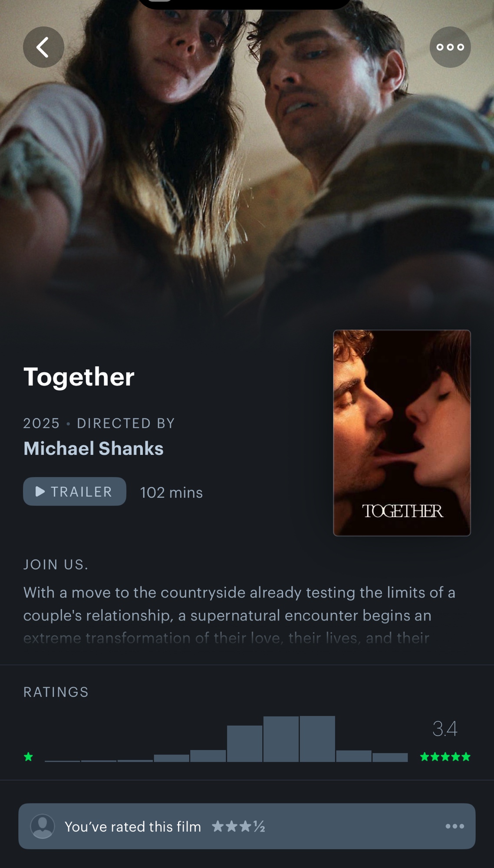This screenshot has width=494, height=868.
Task: Tap the profile avatar icon
Action: [x=43, y=826]
